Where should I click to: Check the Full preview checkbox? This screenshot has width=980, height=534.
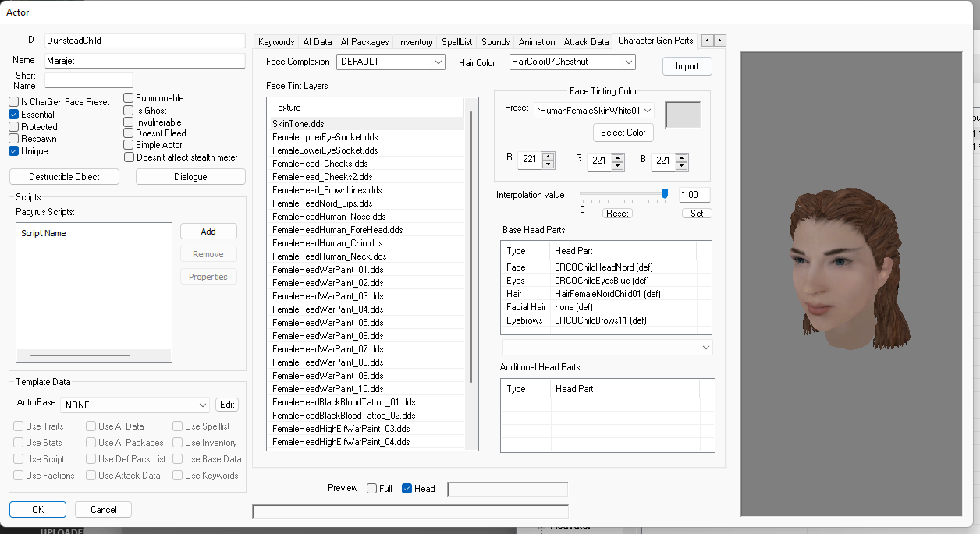[x=372, y=489]
